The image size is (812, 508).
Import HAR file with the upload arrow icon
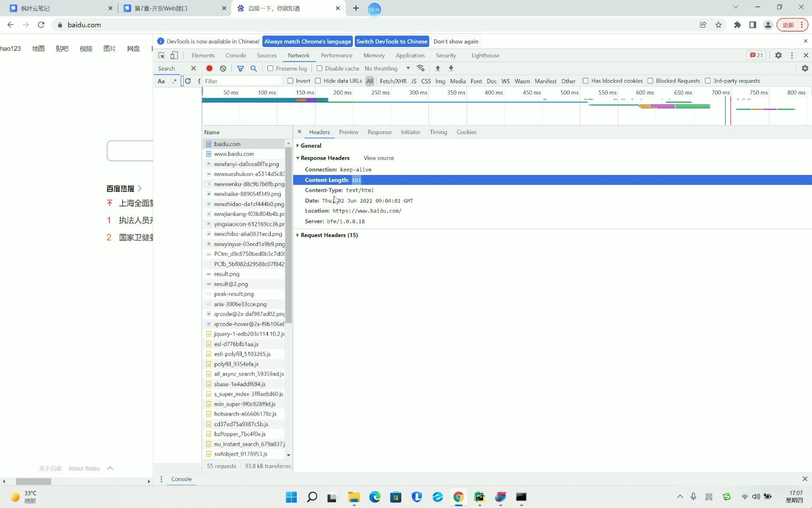pos(437,68)
